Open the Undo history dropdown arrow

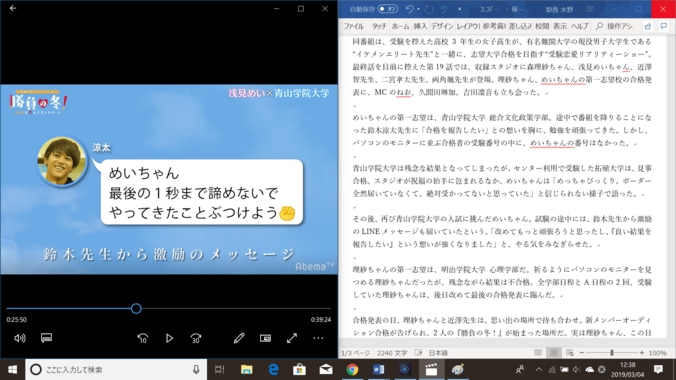click(x=418, y=9)
